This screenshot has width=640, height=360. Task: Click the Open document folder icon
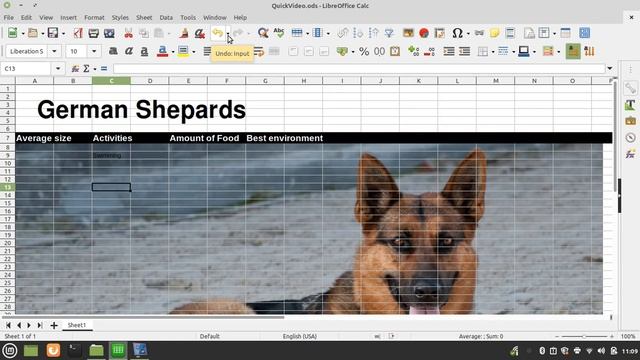click(x=33, y=33)
